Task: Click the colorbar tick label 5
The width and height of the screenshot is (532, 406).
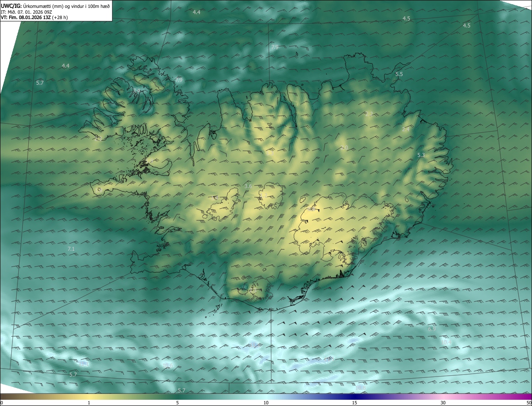Action: pyautogui.click(x=177, y=403)
